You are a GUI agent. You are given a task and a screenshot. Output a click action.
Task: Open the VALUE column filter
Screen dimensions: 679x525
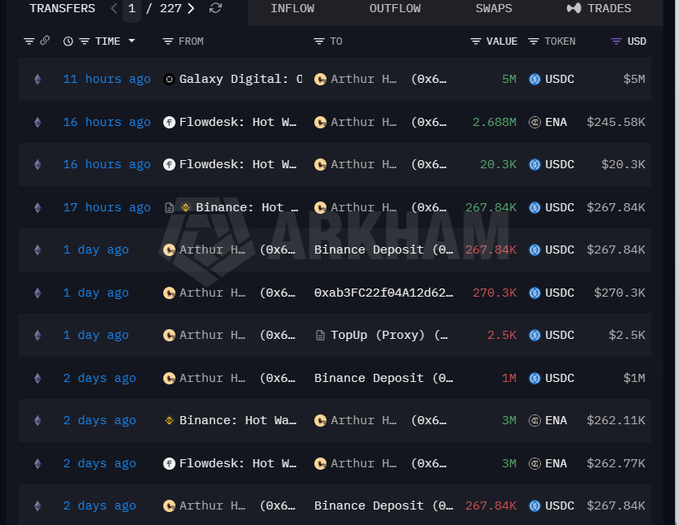[475, 41]
